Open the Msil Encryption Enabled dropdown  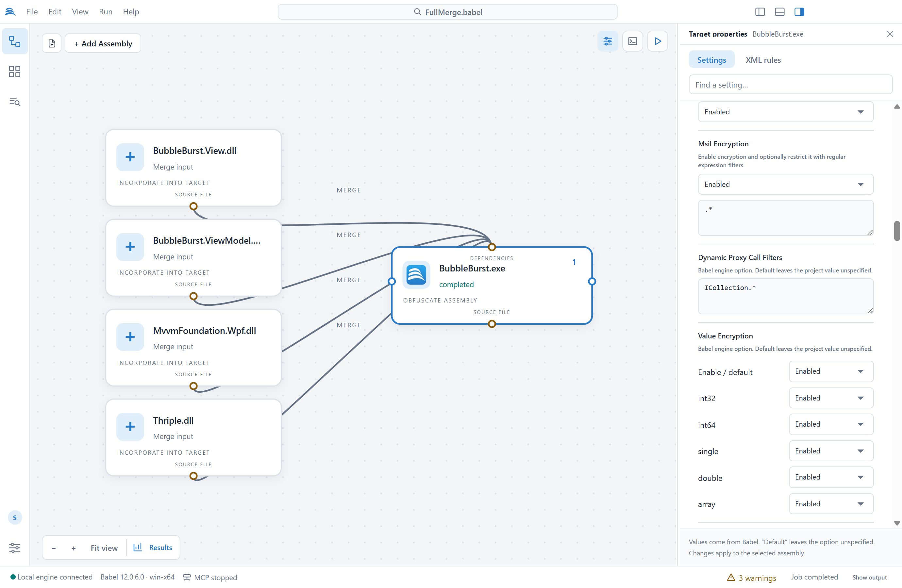(x=786, y=184)
